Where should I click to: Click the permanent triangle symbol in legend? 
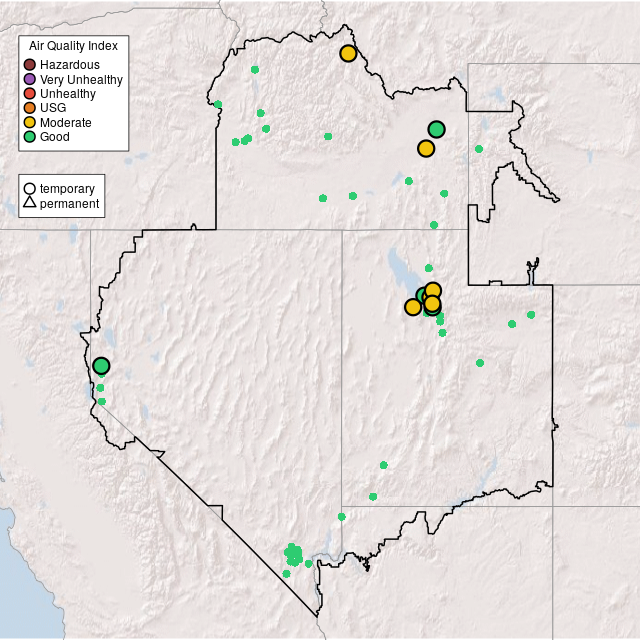coord(30,204)
